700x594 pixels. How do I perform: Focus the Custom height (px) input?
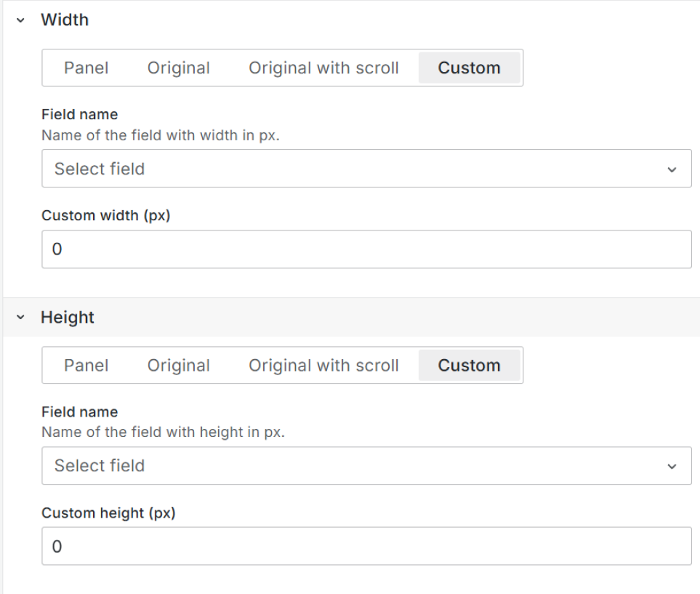(366, 546)
